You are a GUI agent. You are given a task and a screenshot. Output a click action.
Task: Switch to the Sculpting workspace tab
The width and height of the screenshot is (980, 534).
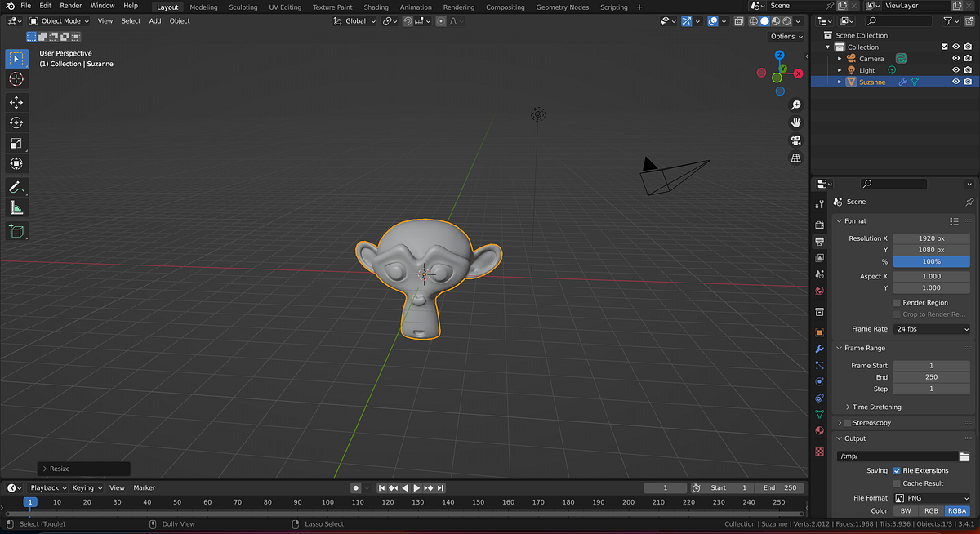243,7
